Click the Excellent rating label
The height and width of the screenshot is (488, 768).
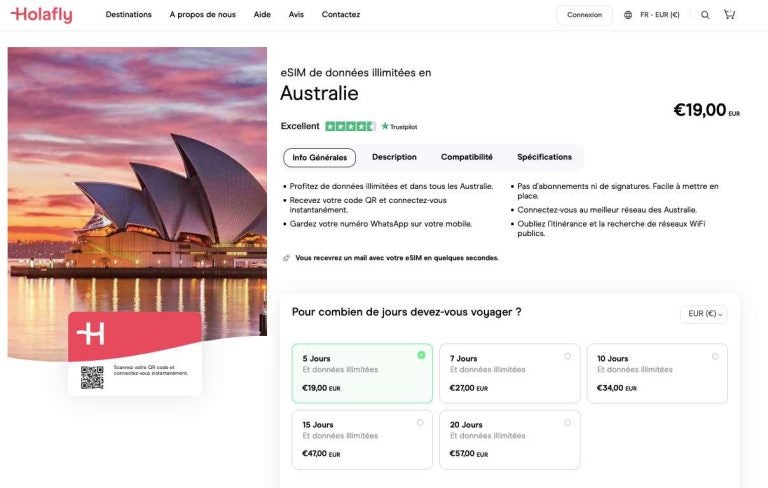pyautogui.click(x=300, y=126)
